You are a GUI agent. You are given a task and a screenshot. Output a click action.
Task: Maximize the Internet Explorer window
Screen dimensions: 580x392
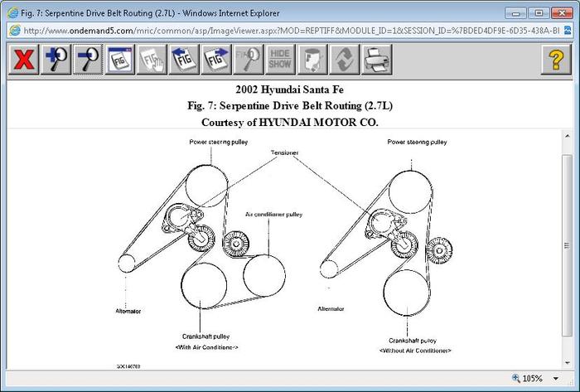click(x=539, y=13)
